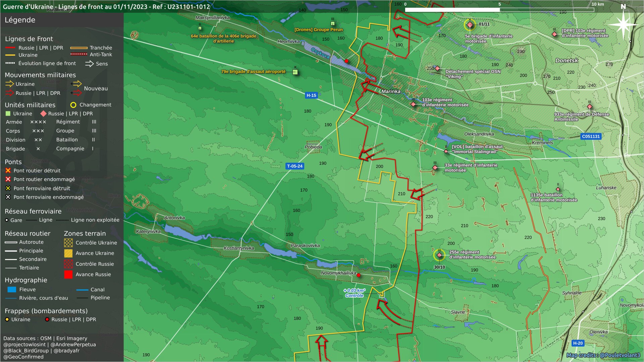The image size is (644, 362).
Task: Click the Paraskoviivka village label
Action: [x=305, y=245]
